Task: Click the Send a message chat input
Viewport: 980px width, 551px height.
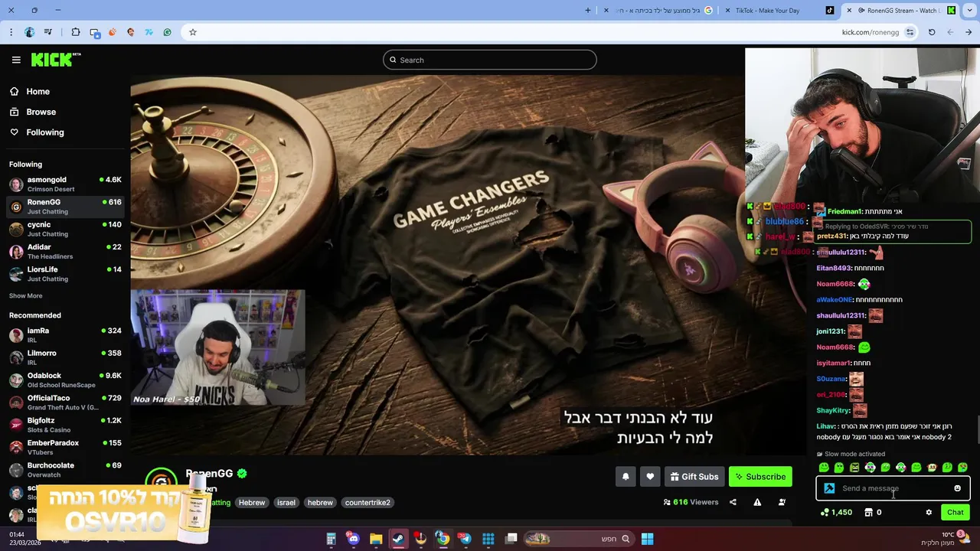Action: click(893, 488)
